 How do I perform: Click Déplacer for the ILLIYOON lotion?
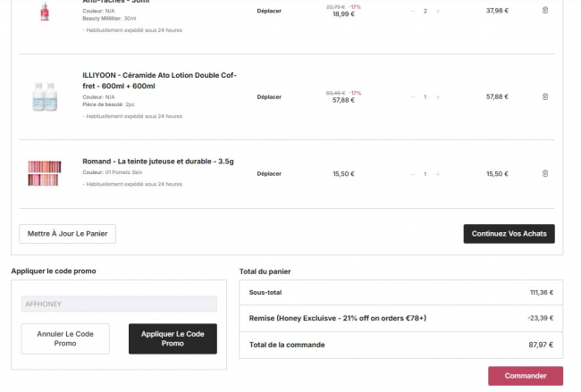269,96
